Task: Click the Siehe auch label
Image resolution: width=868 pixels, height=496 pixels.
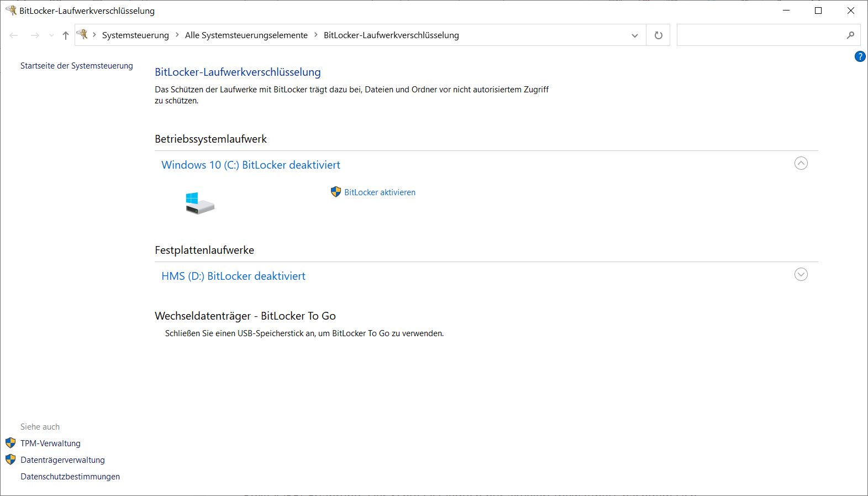Action: (40, 427)
